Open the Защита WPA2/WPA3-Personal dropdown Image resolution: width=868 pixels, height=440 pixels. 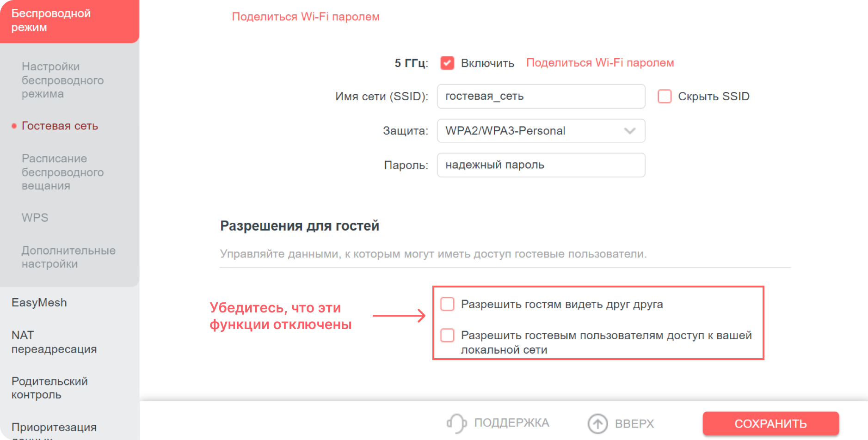click(x=541, y=131)
